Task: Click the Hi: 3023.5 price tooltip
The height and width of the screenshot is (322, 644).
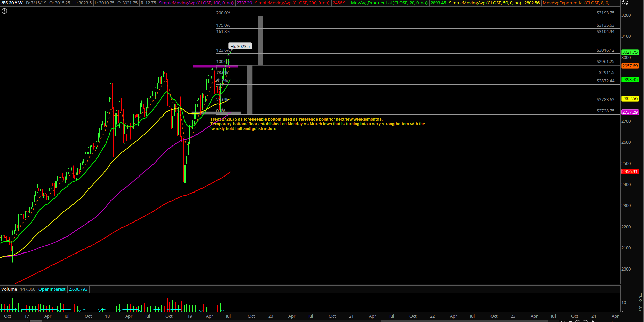Action: (240, 46)
